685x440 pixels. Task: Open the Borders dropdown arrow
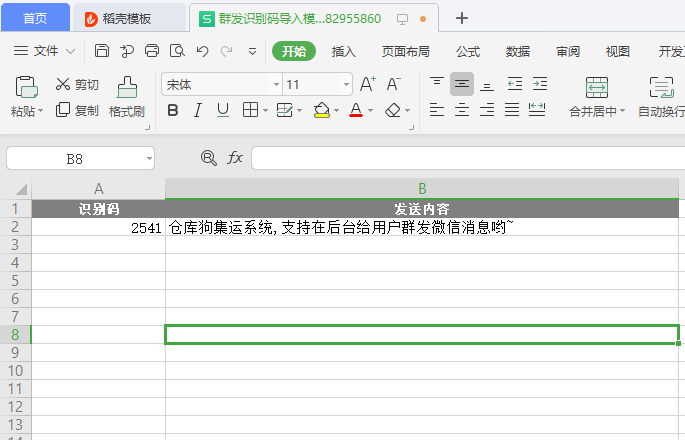click(x=265, y=110)
